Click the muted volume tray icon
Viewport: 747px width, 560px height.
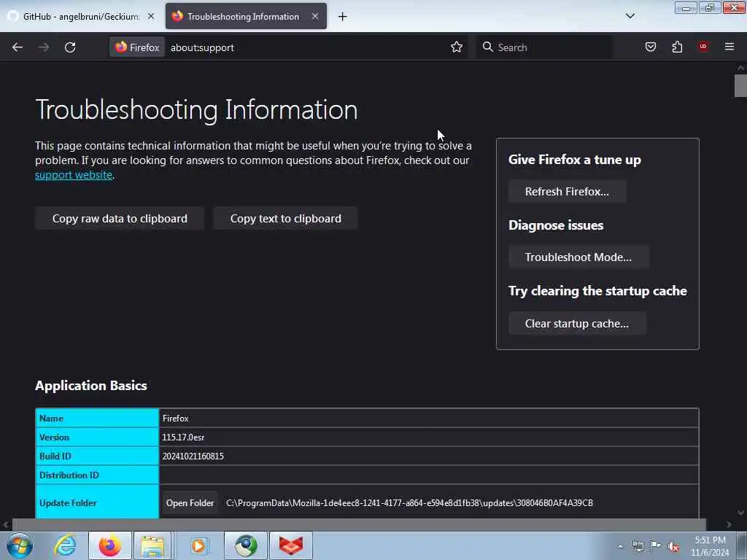point(673,546)
